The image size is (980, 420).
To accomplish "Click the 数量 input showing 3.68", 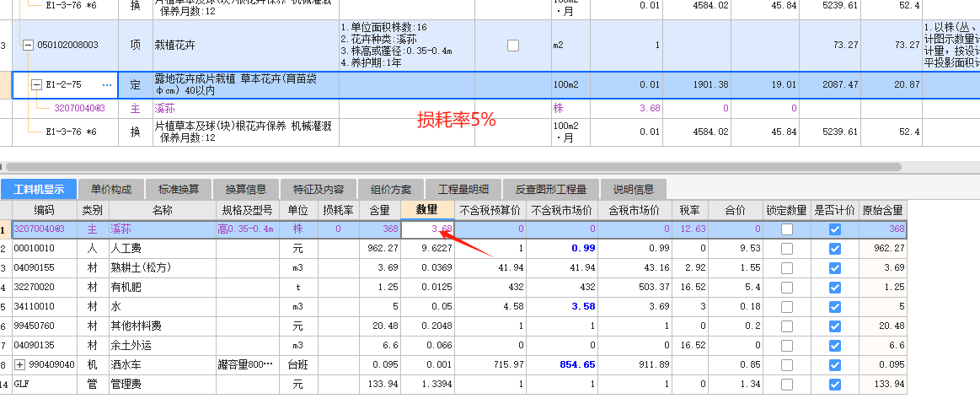I will pyautogui.click(x=427, y=229).
